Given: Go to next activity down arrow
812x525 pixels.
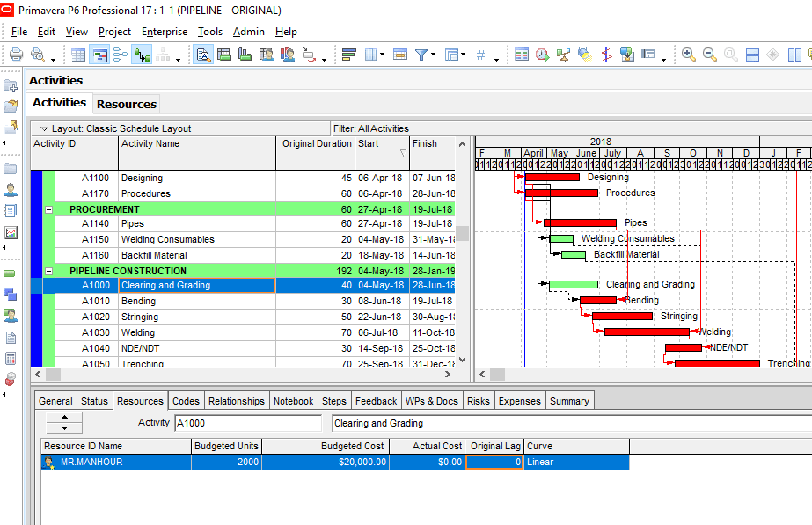Looking at the screenshot, I should tap(64, 428).
